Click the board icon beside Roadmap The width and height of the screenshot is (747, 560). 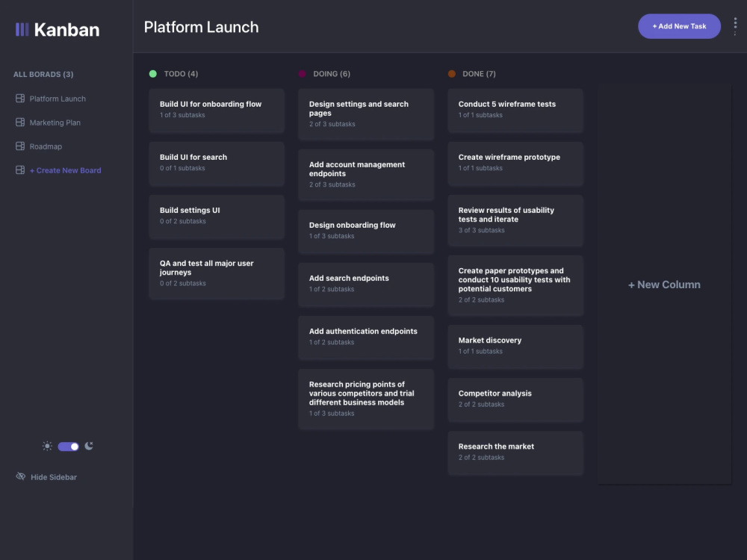pos(20,146)
